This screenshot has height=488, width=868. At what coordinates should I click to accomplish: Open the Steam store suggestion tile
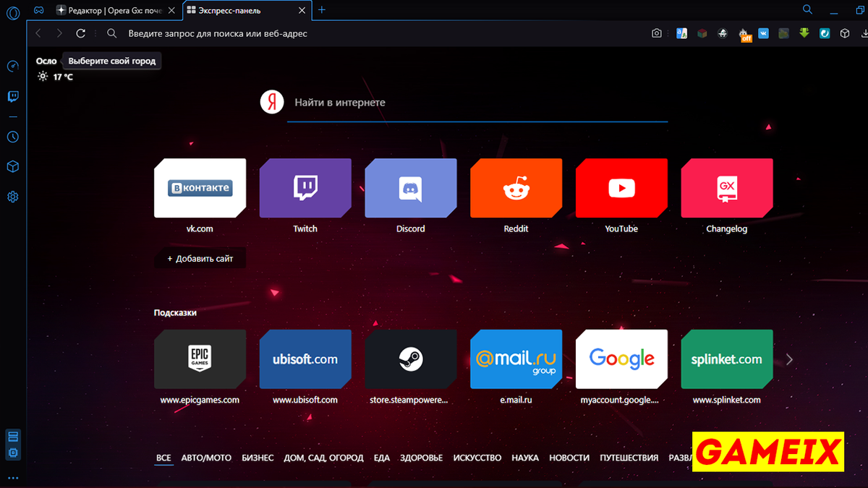point(410,359)
